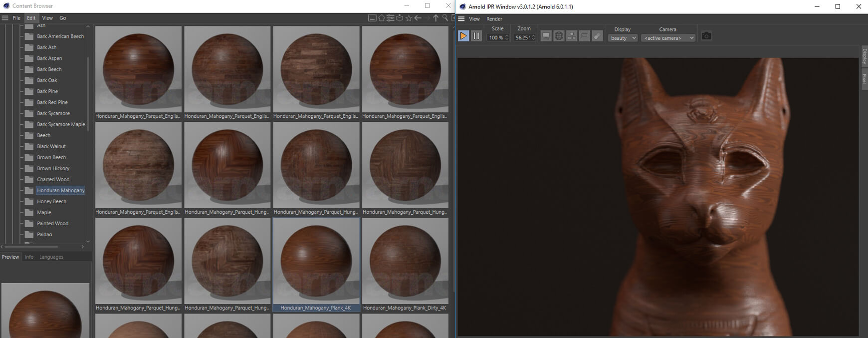Screen dimensions: 868x338
Task: Go up one level with the up arrow
Action: click(436, 18)
